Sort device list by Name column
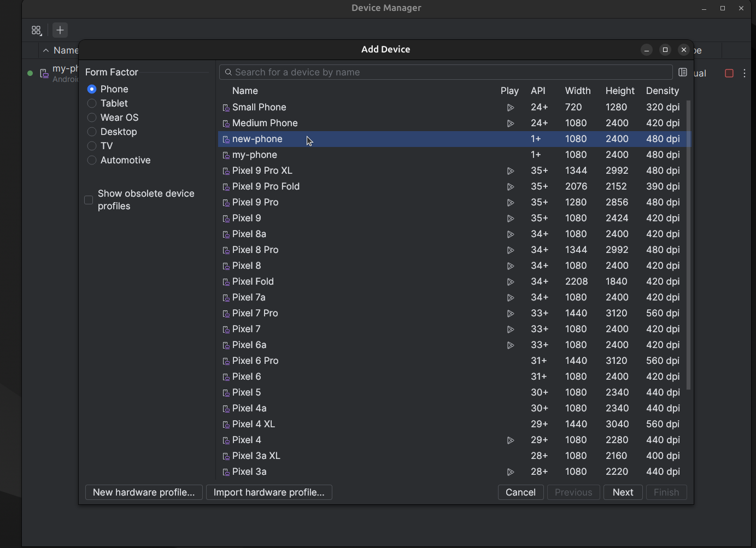756x548 pixels. click(245, 91)
